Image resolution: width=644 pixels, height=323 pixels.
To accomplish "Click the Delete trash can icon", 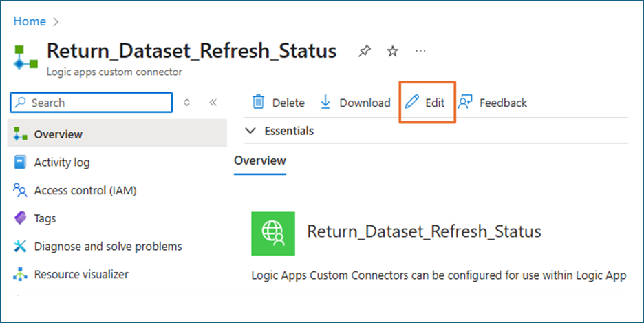I will (258, 102).
